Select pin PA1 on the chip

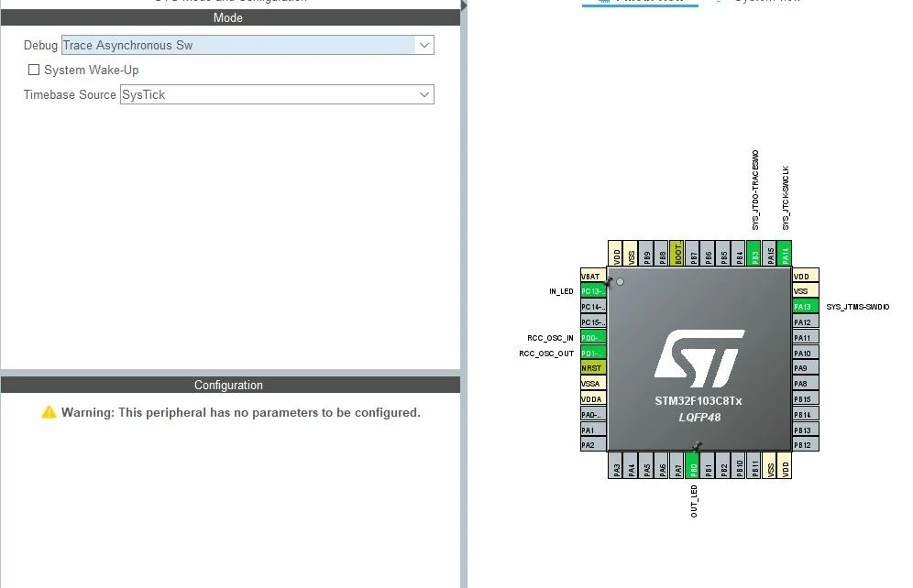click(593, 430)
